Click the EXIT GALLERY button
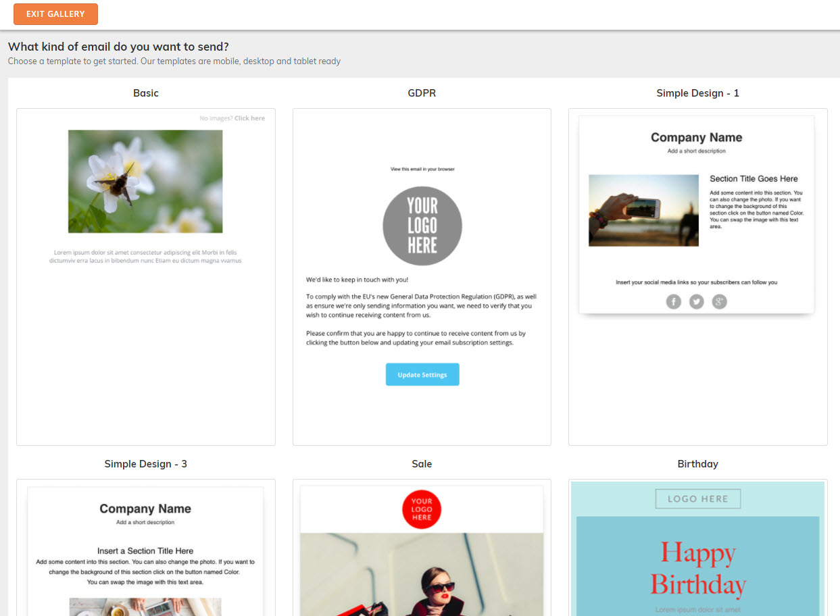Screen dimensions: 840x616 pyautogui.click(x=55, y=14)
